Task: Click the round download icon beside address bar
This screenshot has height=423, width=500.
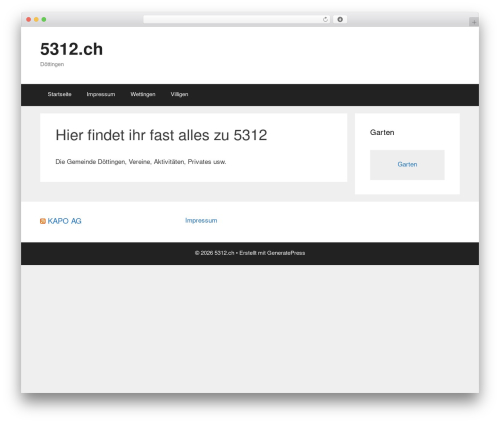Action: pyautogui.click(x=340, y=20)
